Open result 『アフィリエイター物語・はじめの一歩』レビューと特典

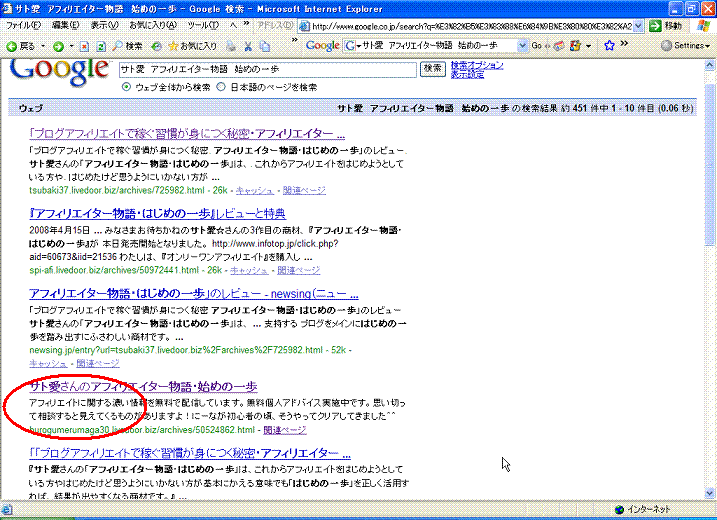157,214
